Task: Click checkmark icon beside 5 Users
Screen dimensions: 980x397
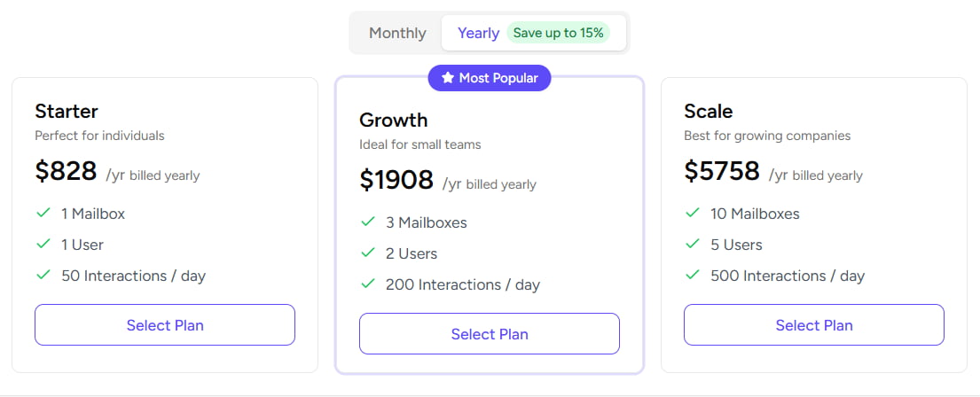Action: (692, 245)
